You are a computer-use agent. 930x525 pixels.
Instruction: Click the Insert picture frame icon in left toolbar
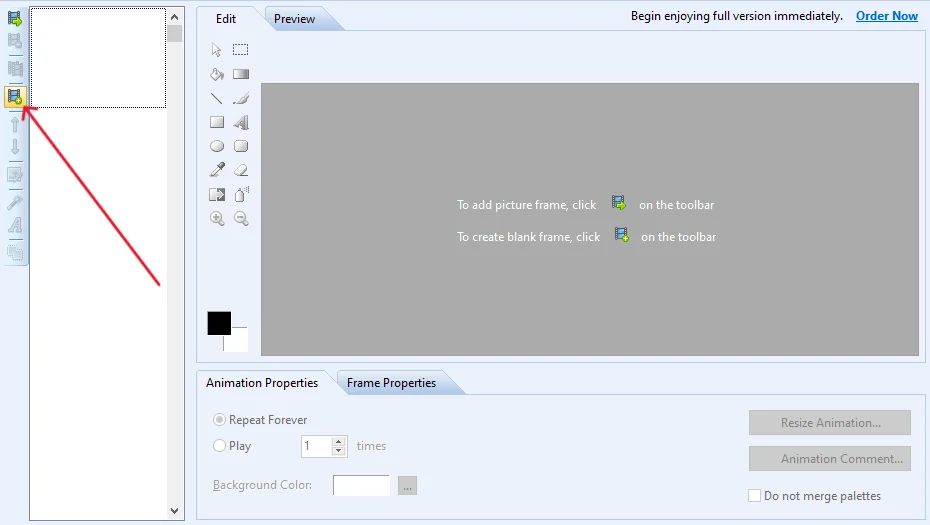point(15,18)
